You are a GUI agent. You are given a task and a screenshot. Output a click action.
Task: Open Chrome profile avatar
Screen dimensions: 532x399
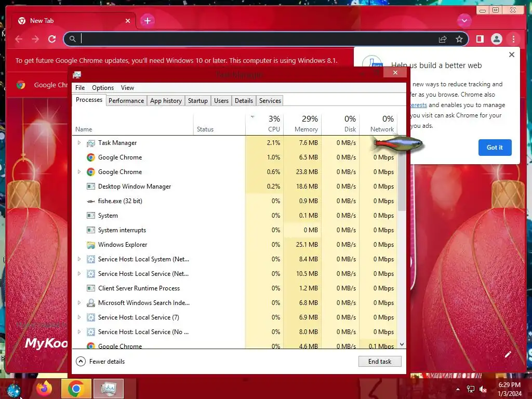coord(496,39)
